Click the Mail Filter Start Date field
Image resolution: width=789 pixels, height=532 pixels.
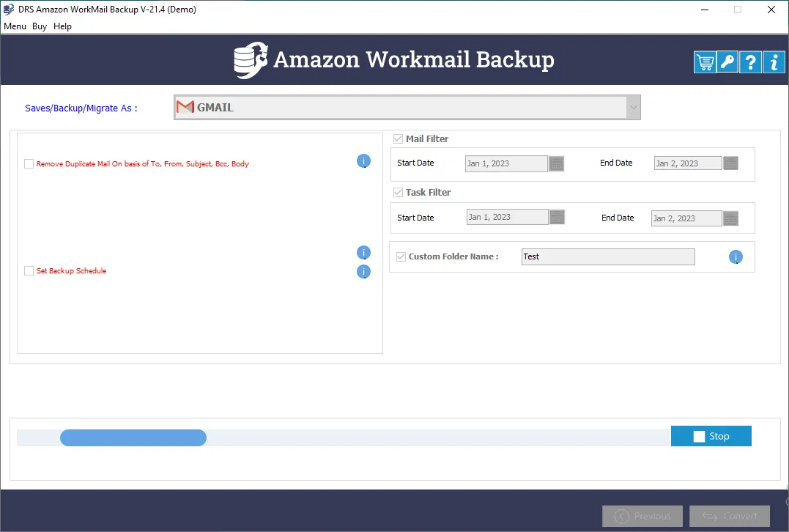click(506, 163)
